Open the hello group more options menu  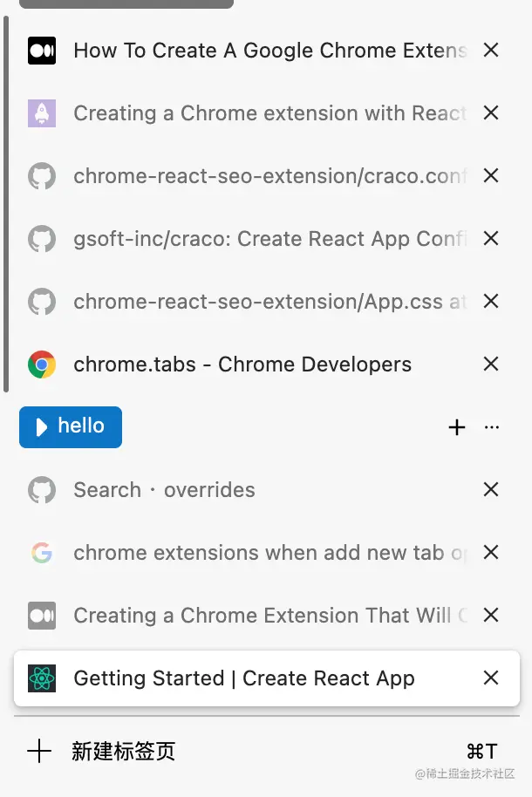pyautogui.click(x=492, y=427)
